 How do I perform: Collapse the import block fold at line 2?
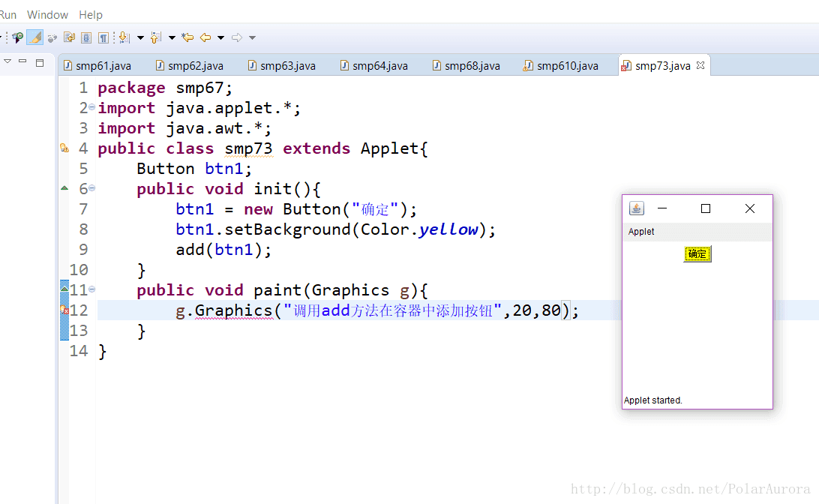92,107
